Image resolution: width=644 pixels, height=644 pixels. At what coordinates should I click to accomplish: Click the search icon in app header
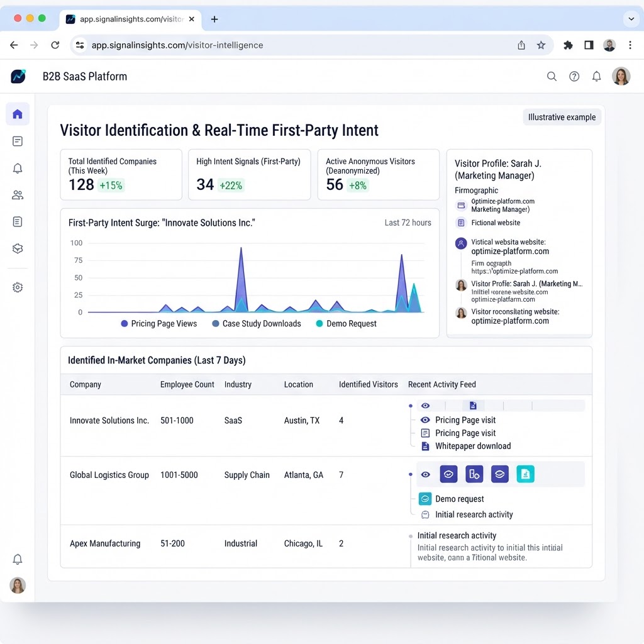click(552, 76)
